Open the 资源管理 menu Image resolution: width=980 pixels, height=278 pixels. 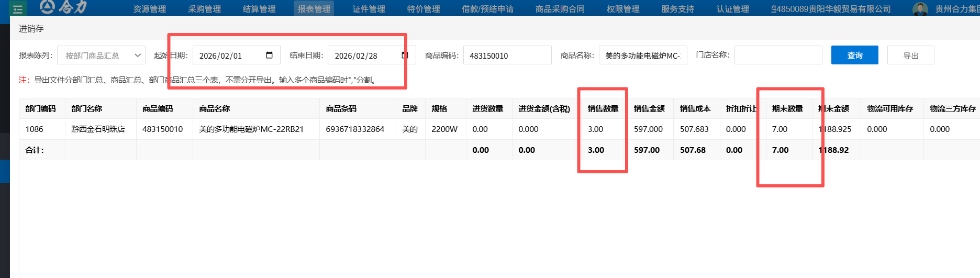pyautogui.click(x=149, y=9)
